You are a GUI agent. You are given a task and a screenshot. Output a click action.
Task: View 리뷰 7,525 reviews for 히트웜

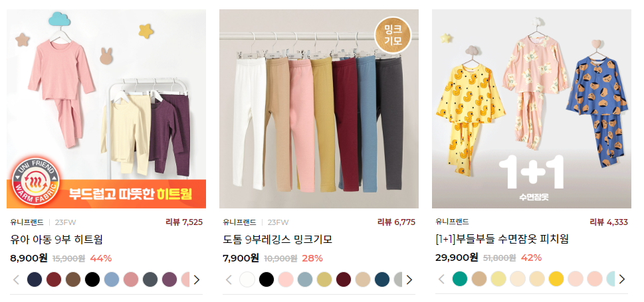click(x=184, y=222)
